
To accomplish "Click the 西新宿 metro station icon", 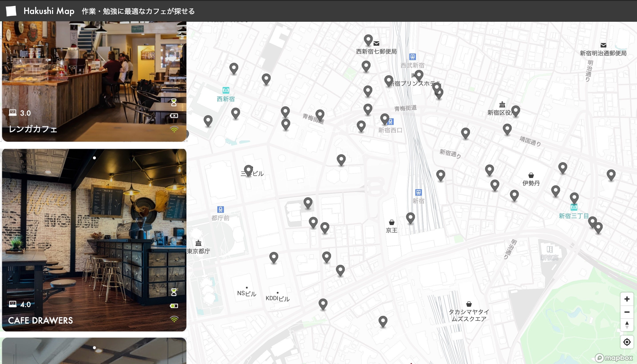I will [226, 90].
